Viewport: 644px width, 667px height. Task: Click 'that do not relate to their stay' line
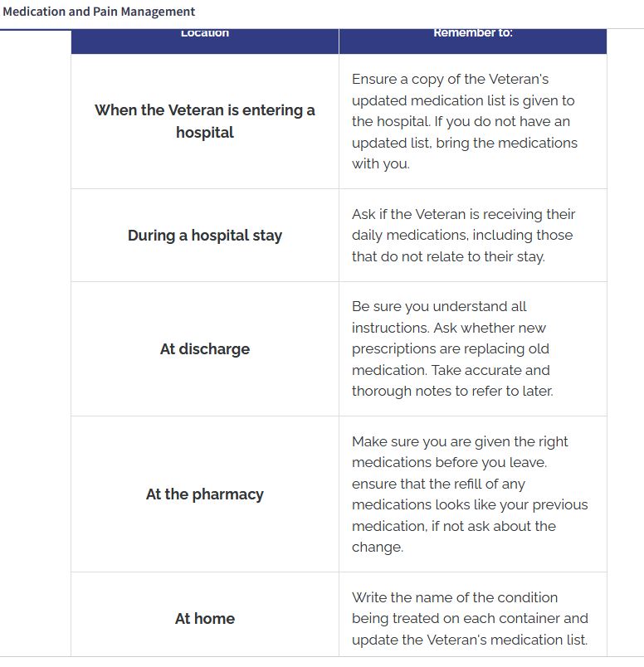click(448, 256)
